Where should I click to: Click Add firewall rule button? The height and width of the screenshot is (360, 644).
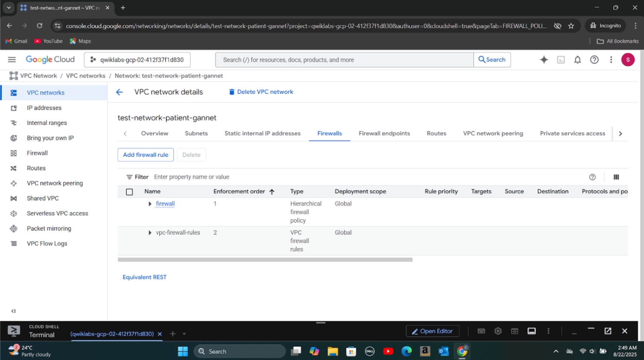145,155
